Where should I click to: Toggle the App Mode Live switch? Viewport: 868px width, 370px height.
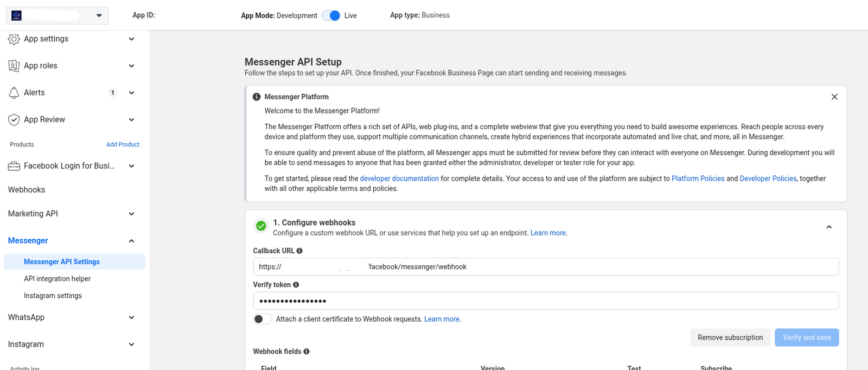pos(331,16)
